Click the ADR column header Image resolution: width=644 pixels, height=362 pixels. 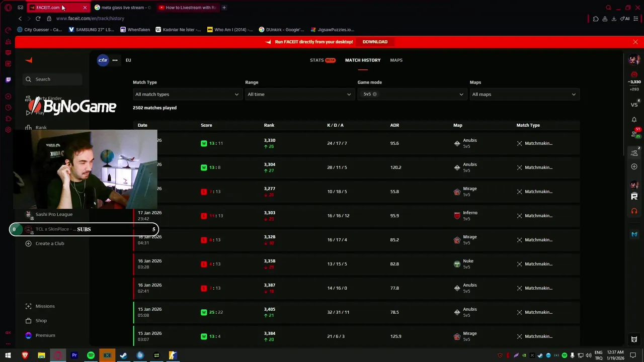tap(394, 125)
